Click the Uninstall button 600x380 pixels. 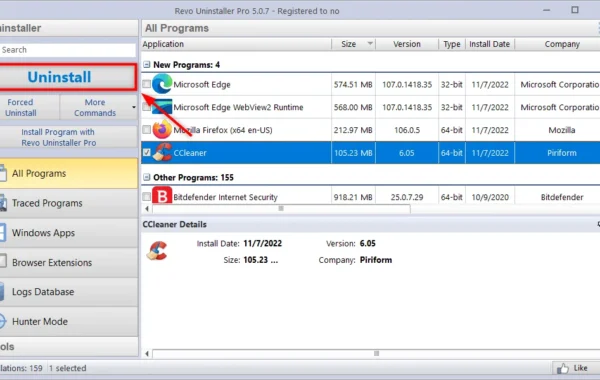tap(67, 77)
